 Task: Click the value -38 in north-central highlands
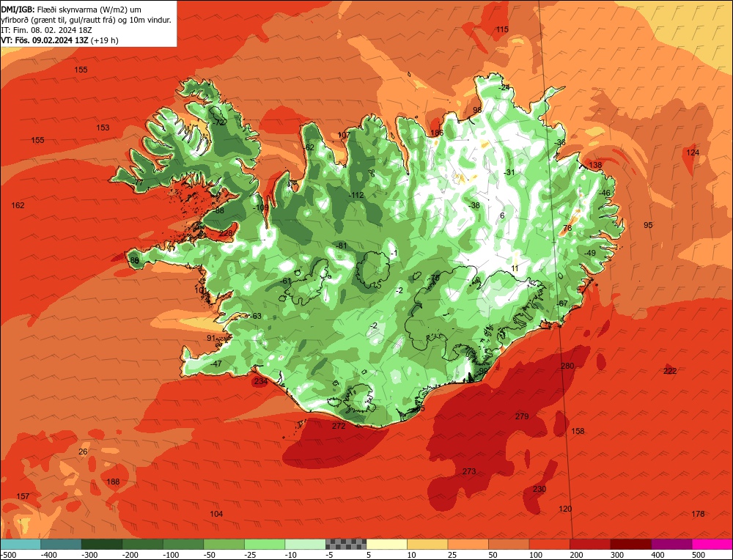(x=474, y=205)
